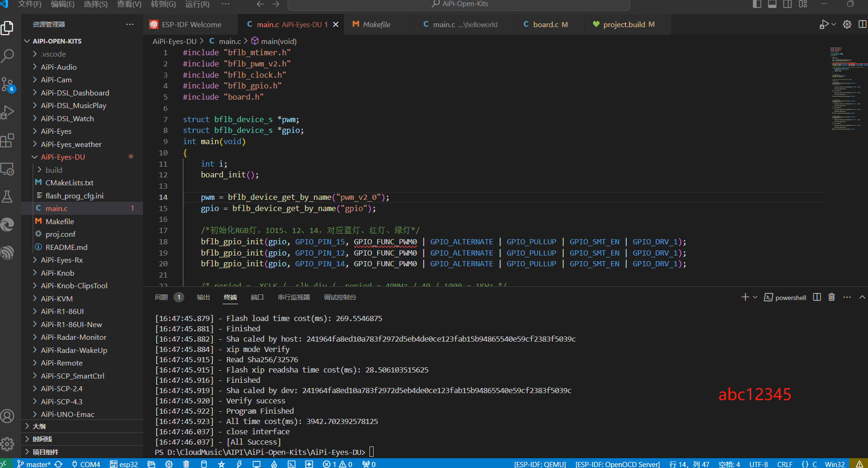The image size is (868, 468).
Task: Open the new terminal launch profile dropdown
Action: (x=755, y=297)
